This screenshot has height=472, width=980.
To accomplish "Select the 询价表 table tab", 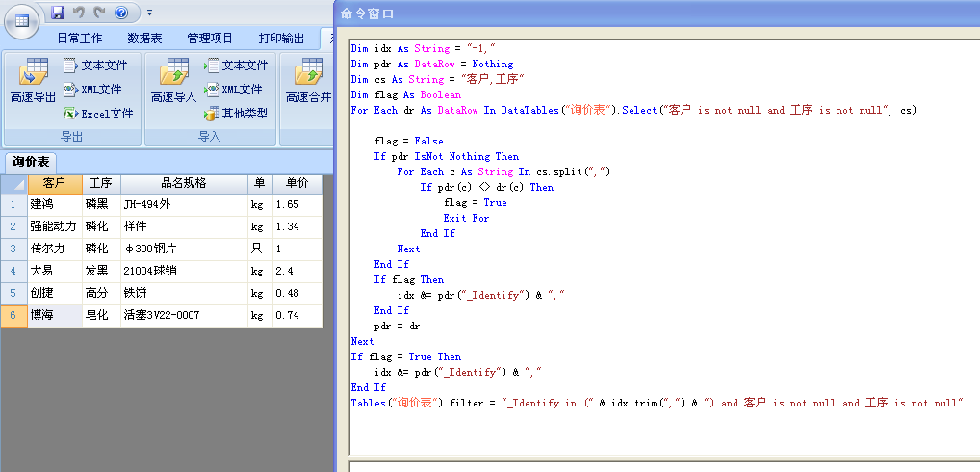I will [x=31, y=161].
